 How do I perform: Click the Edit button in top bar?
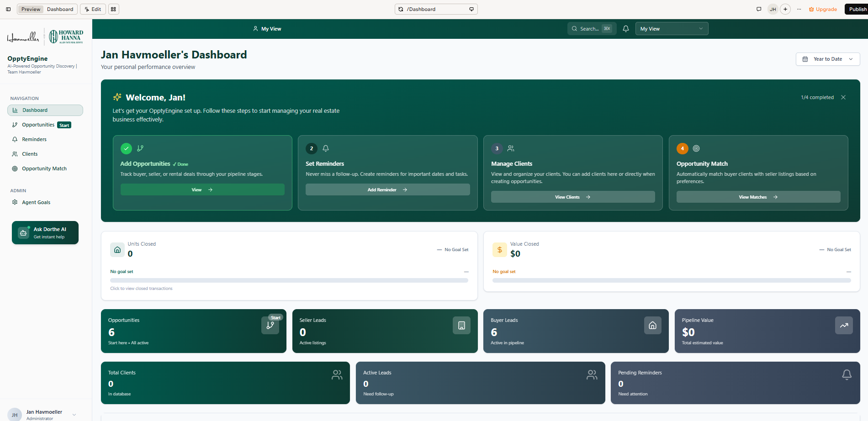(x=93, y=9)
